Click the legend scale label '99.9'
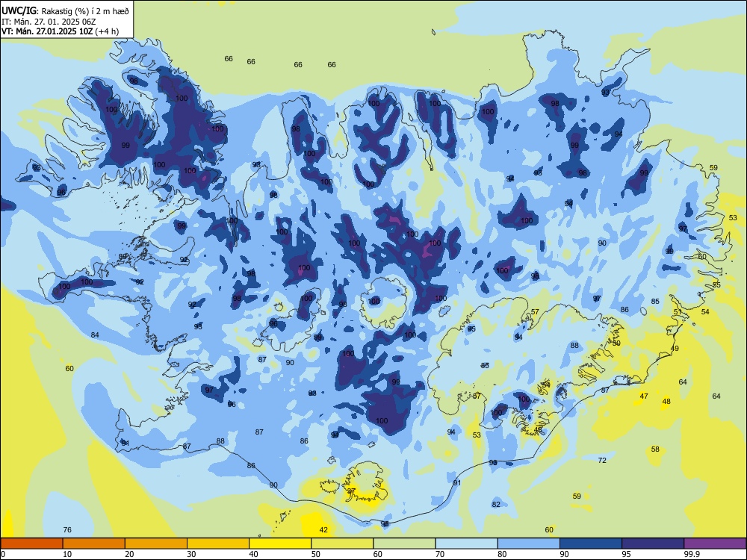 pyautogui.click(x=691, y=554)
